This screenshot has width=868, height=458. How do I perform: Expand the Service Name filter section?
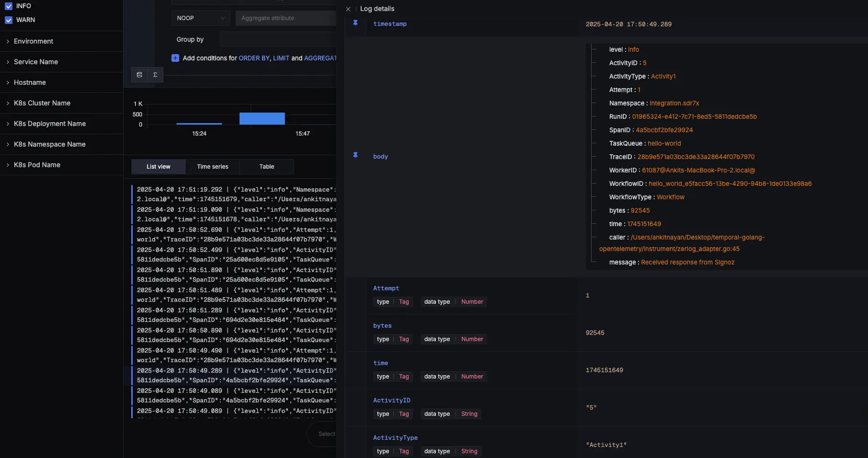(x=61, y=62)
